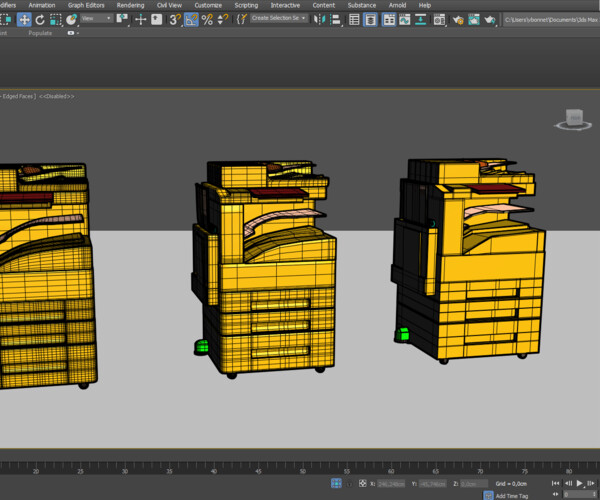
Task: Open Edit Named Selection Sets icon
Action: click(x=241, y=19)
